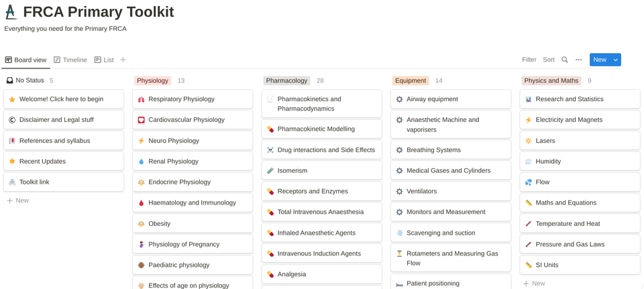Image resolution: width=644 pixels, height=289 pixels.
Task: Click the plus icon to add a view
Action: coord(123,60)
